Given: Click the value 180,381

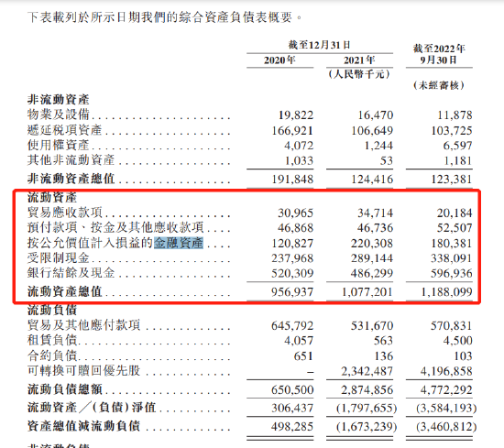Looking at the screenshot, I should [452, 244].
